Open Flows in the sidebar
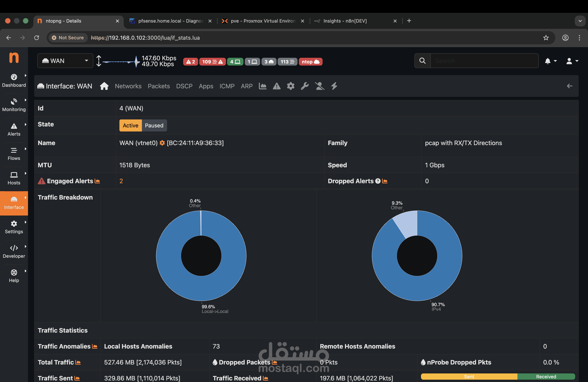This screenshot has height=382, width=588. click(14, 154)
